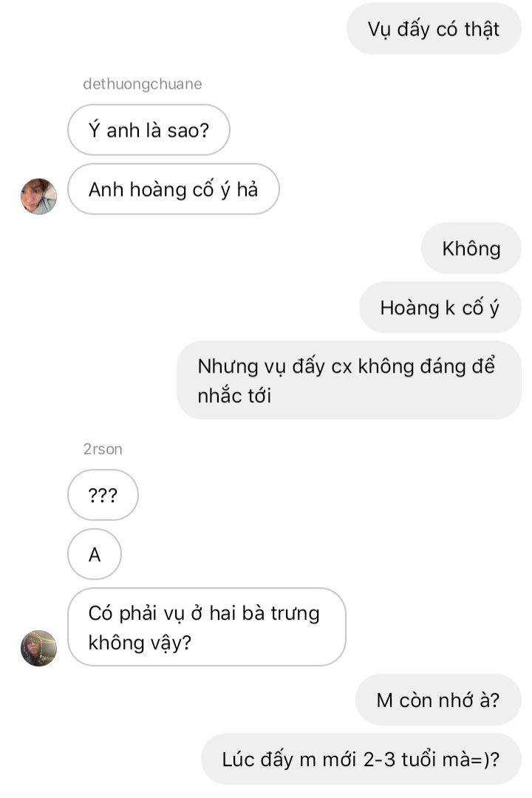Select the "Không" reply bubble
This screenshot has height=798, width=532.
471,248
